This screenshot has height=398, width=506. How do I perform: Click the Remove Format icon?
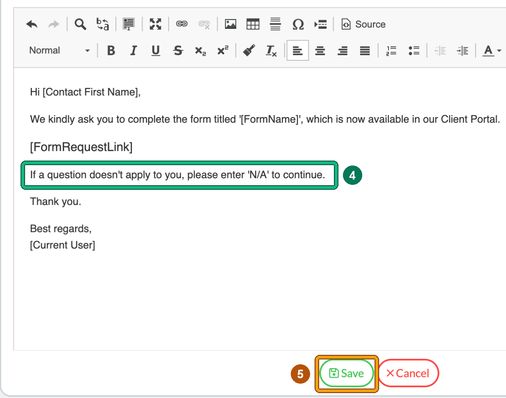271,51
